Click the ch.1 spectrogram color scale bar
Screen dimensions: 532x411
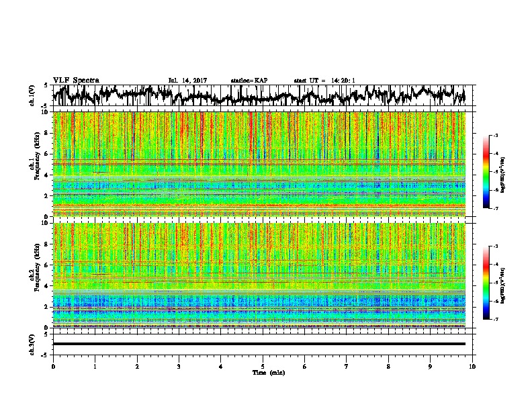click(486, 172)
